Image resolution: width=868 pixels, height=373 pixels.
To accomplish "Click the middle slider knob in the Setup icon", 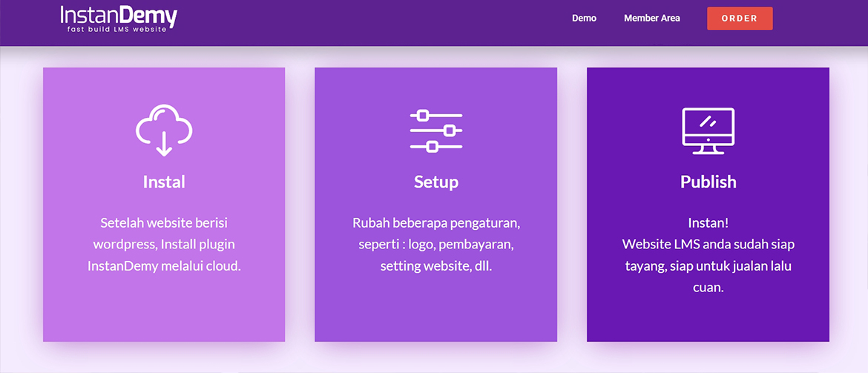I will (448, 131).
